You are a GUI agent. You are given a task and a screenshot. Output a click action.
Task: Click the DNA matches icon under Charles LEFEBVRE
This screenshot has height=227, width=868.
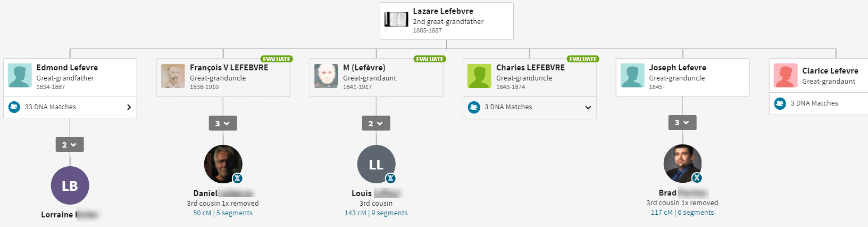coord(474,107)
